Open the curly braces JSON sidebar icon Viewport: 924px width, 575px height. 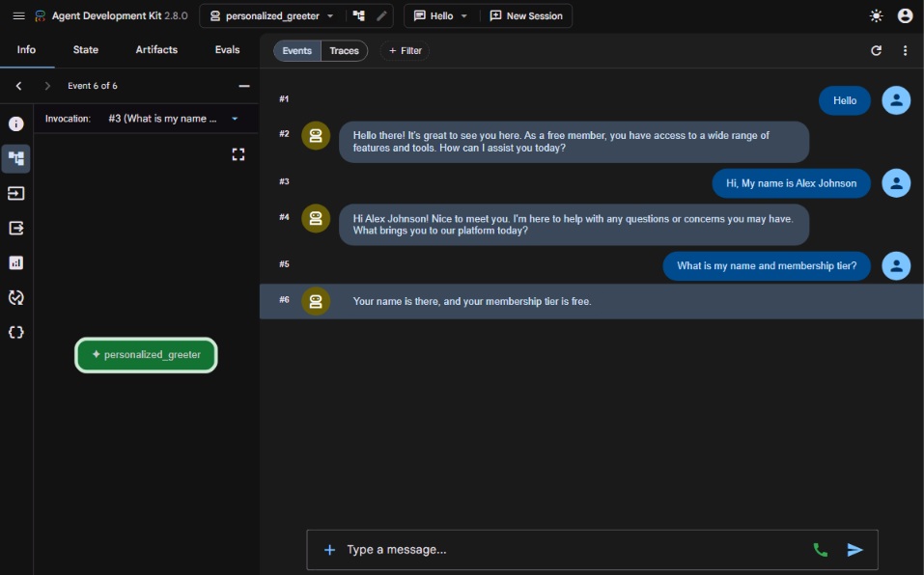[x=15, y=333]
